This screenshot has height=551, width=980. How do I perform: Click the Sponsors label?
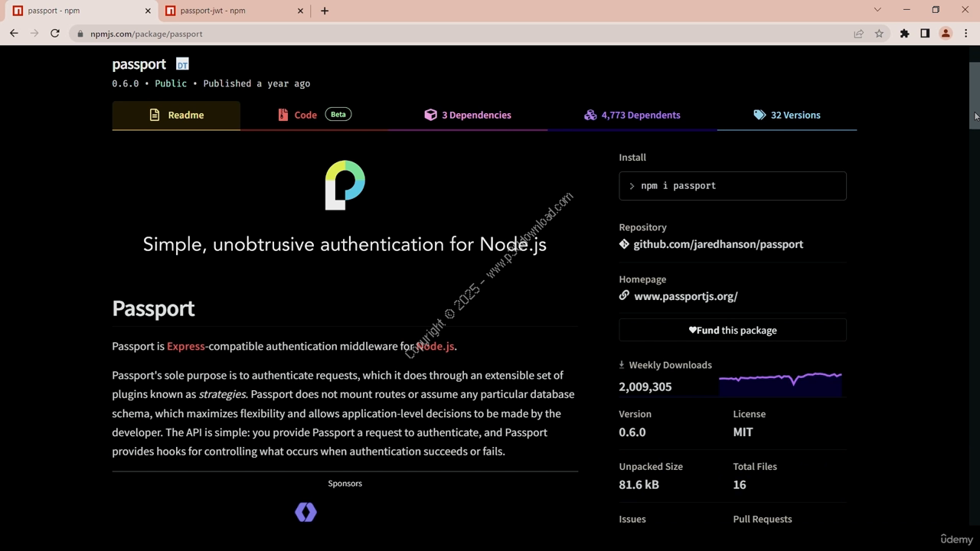pyautogui.click(x=345, y=483)
